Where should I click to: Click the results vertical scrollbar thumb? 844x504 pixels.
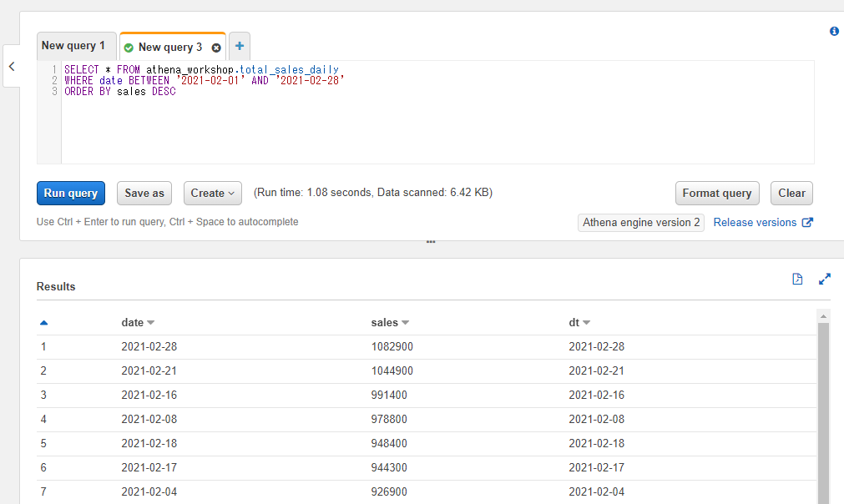click(823, 413)
